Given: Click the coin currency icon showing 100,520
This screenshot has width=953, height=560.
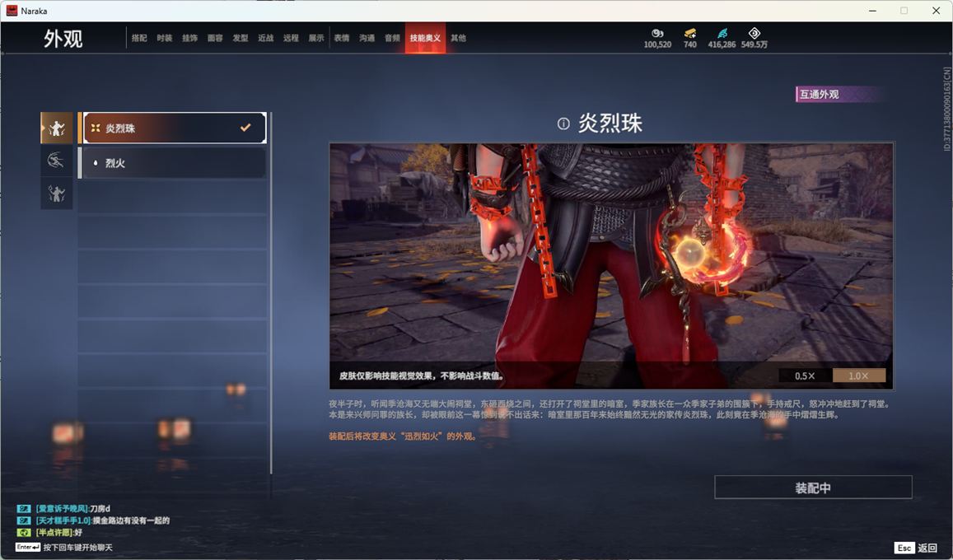Looking at the screenshot, I should (x=657, y=34).
